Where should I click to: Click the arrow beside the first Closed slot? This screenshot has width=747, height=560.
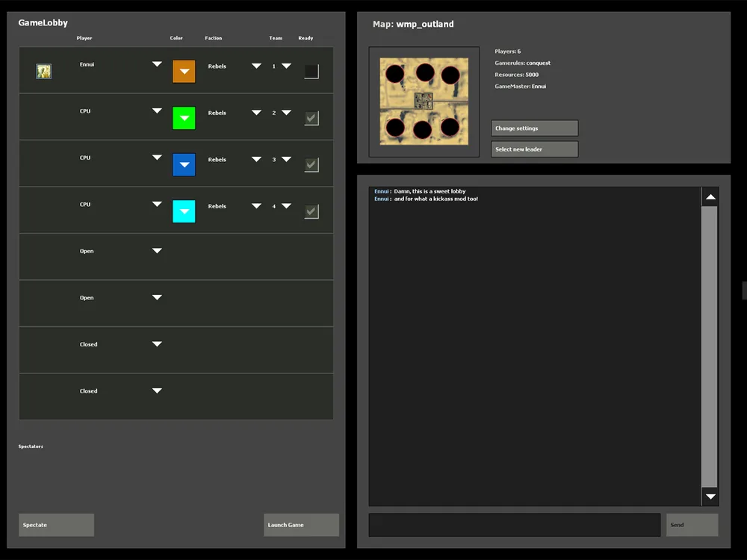(x=157, y=344)
